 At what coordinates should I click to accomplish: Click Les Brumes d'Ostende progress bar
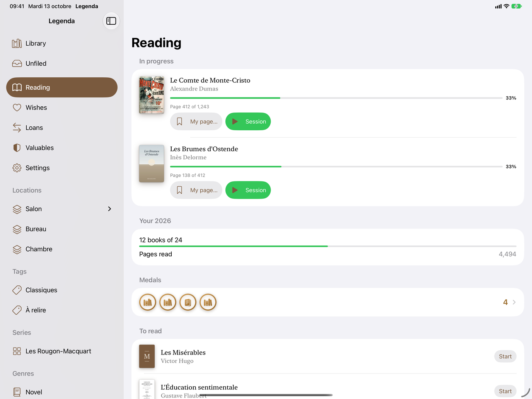(x=336, y=167)
